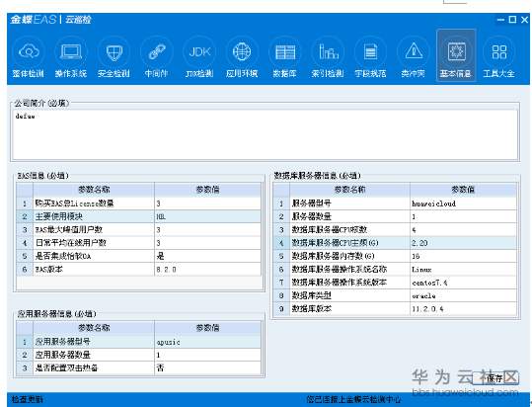Select the value for 数据库服务器CPU核数

(463, 230)
